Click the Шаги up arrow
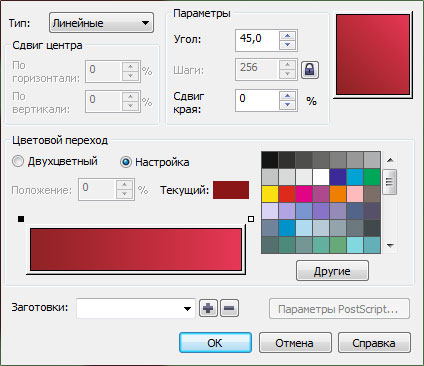Viewport: 424px width, 366px height. coord(287,65)
